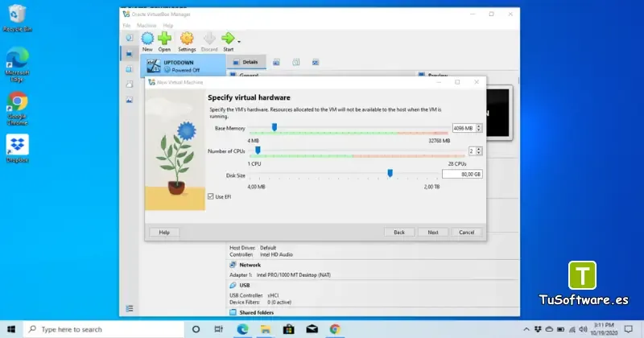Click the Intel HD Audio controller text
The width and height of the screenshot is (644, 338).
click(x=276, y=254)
